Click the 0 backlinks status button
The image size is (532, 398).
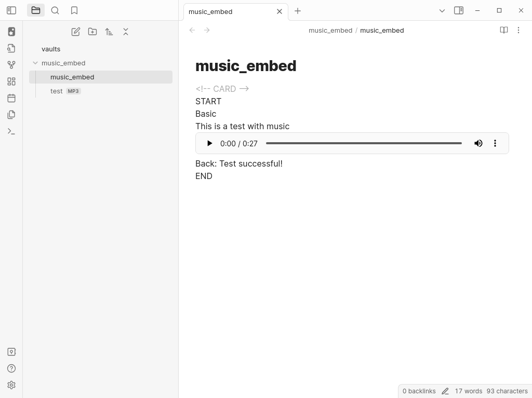coord(419,391)
